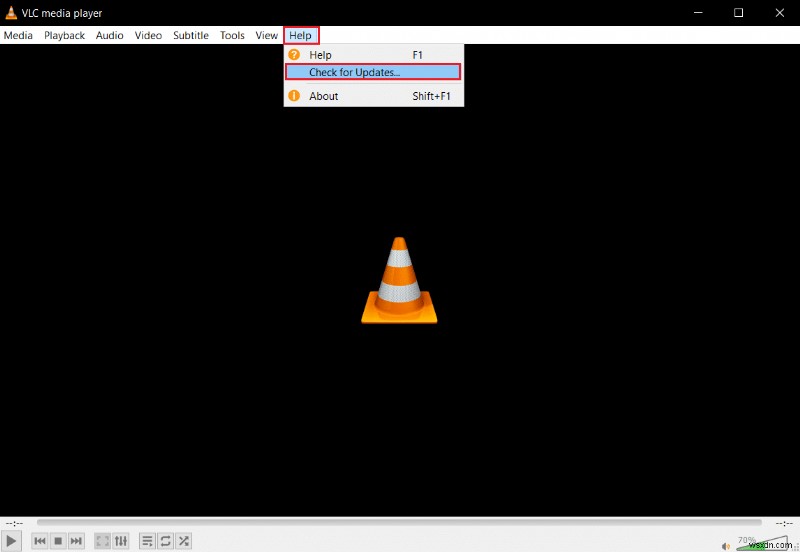Click the elapsed time label at left
800x552 pixels.
(x=14, y=523)
